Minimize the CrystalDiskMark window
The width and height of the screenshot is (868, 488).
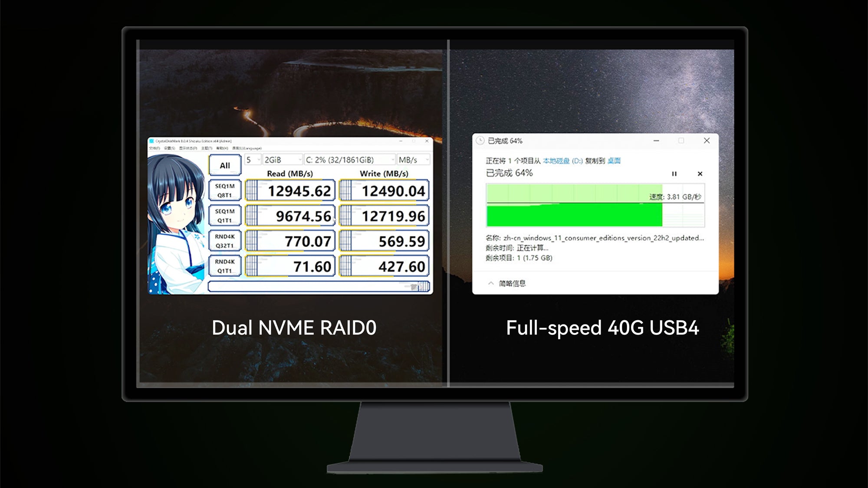click(401, 141)
